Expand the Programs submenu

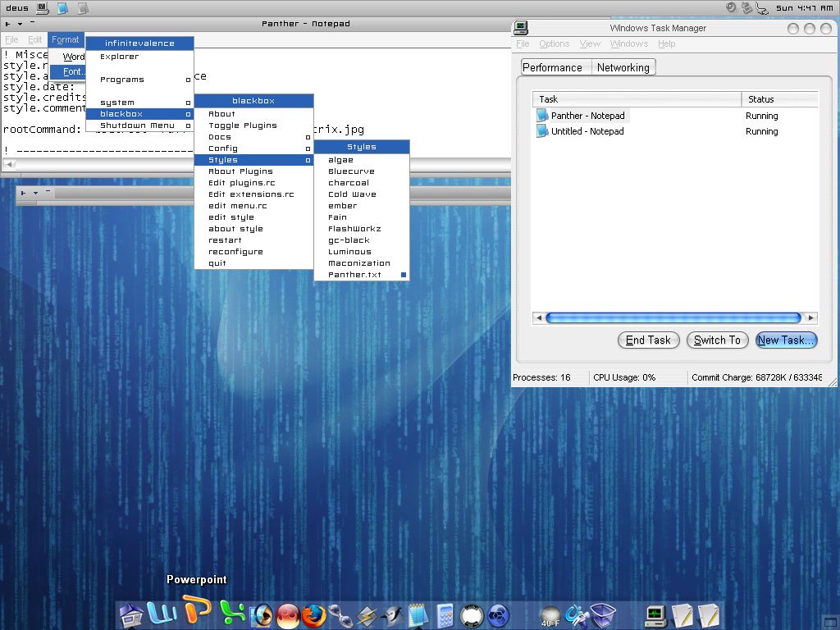(139, 80)
